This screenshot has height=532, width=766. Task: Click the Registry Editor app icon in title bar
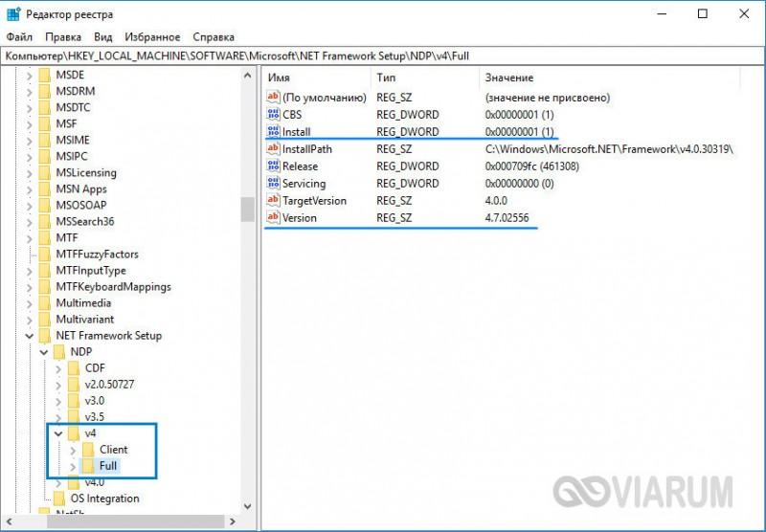point(13,14)
